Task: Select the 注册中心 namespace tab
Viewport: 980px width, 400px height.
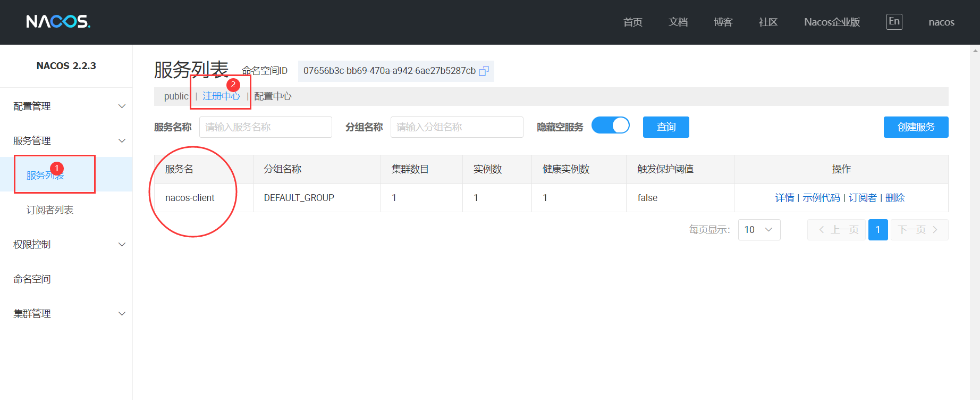Action: coord(221,96)
